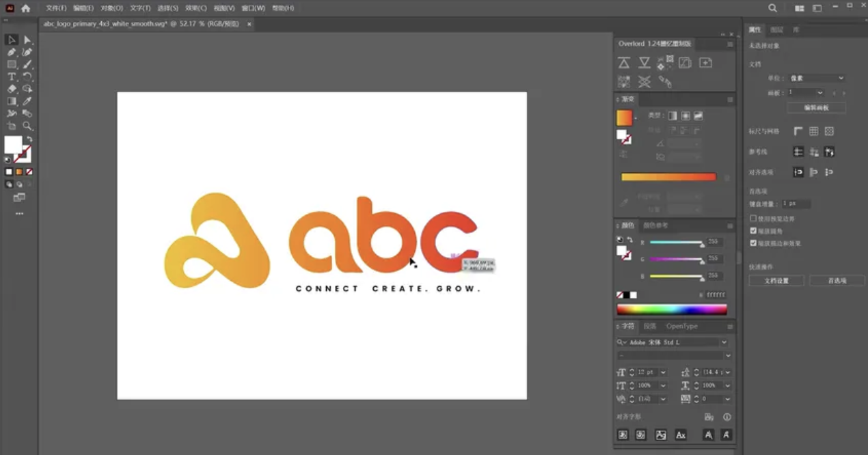Image resolution: width=868 pixels, height=455 pixels.
Task: Select the Rectangle tool
Action: (x=12, y=64)
